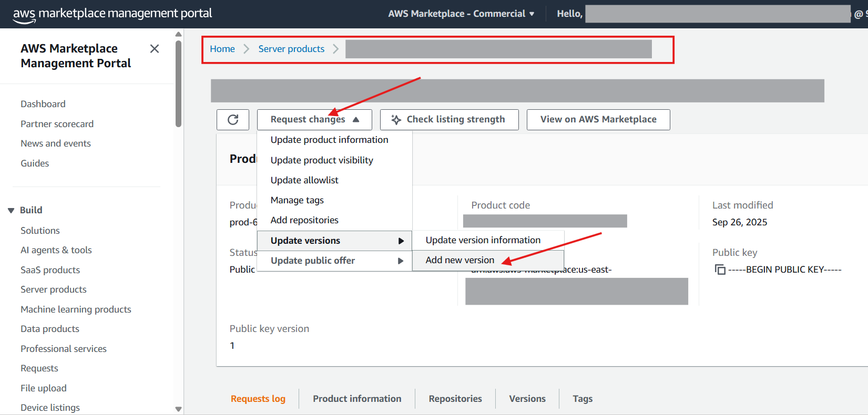Choose Update product information
The height and width of the screenshot is (415, 868).
329,140
